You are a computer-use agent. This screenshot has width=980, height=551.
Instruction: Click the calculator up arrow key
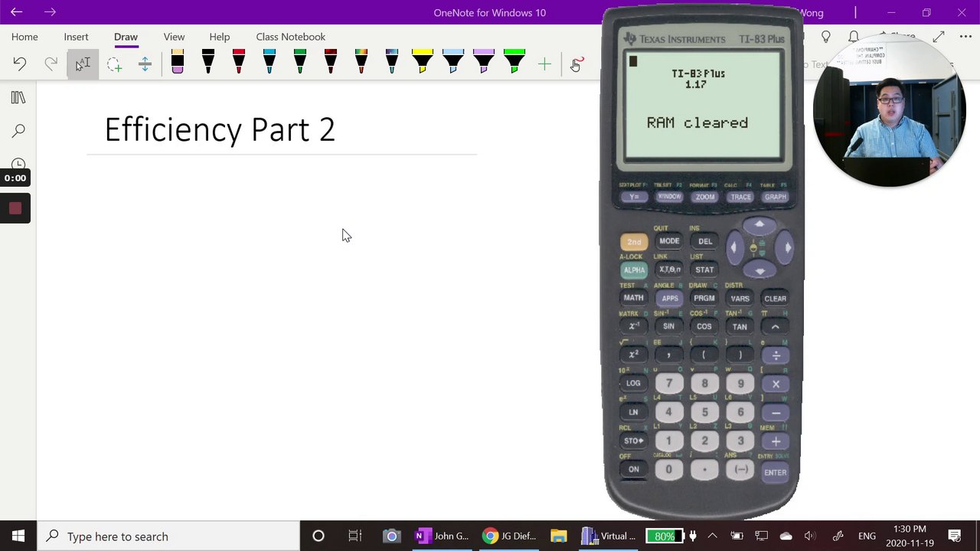[759, 224]
